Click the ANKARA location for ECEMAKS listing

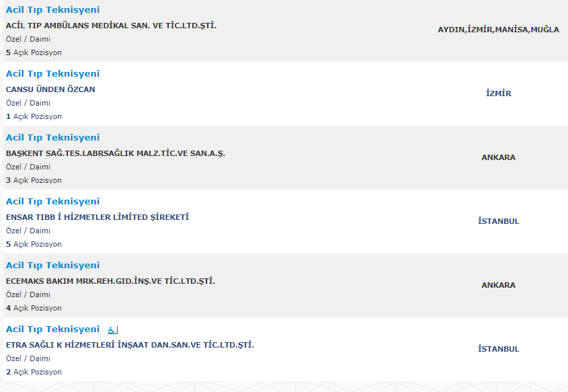(499, 285)
